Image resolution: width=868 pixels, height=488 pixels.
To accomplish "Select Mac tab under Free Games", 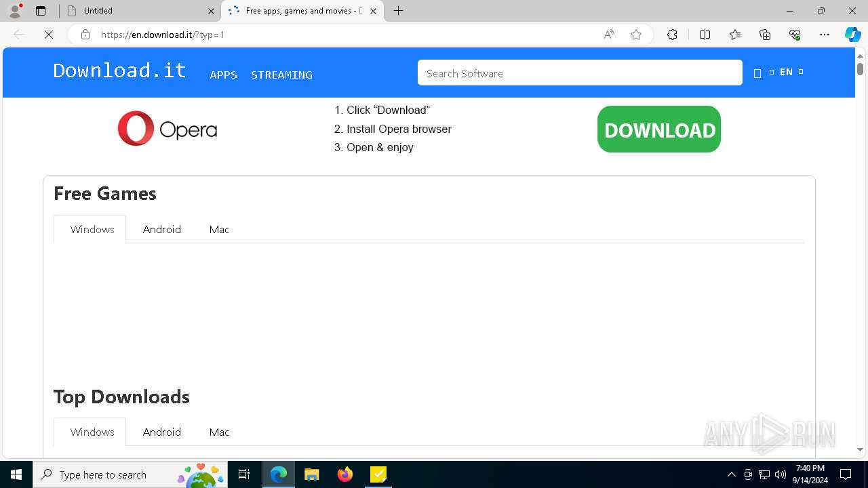I will tap(219, 229).
